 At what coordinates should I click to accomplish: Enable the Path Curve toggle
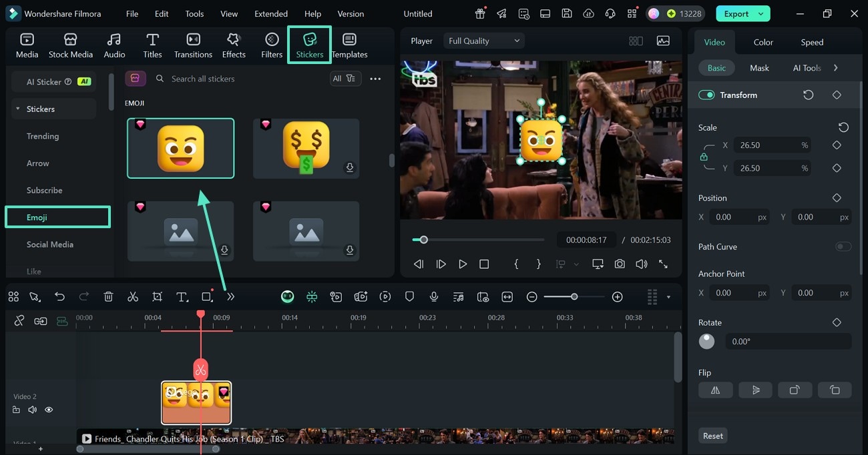tap(843, 246)
